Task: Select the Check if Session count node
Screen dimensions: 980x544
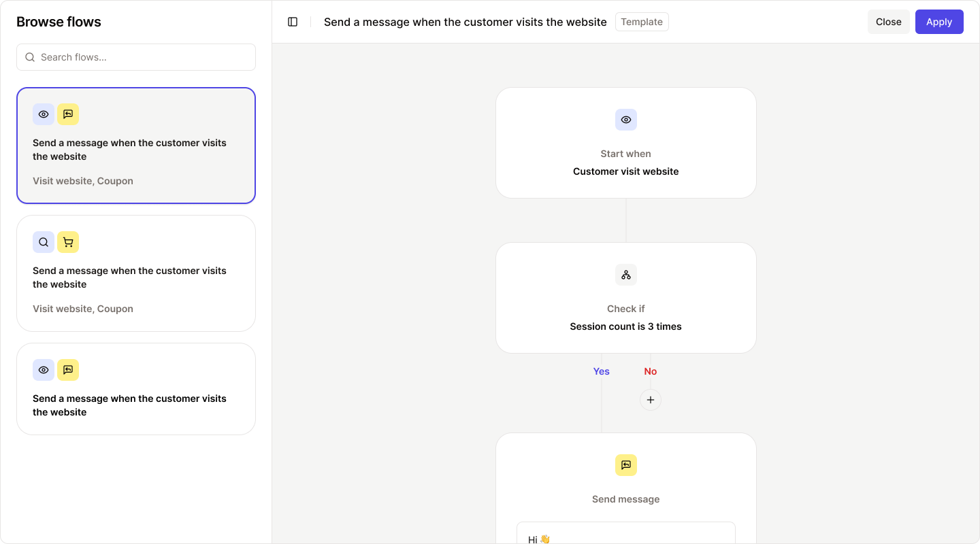Action: [x=625, y=298]
